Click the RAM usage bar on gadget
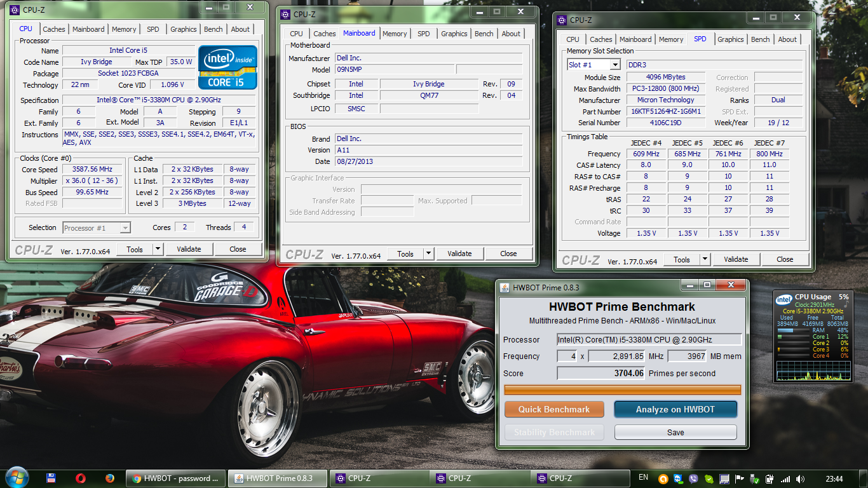Viewport: 868px width, 488px height. 794,330
